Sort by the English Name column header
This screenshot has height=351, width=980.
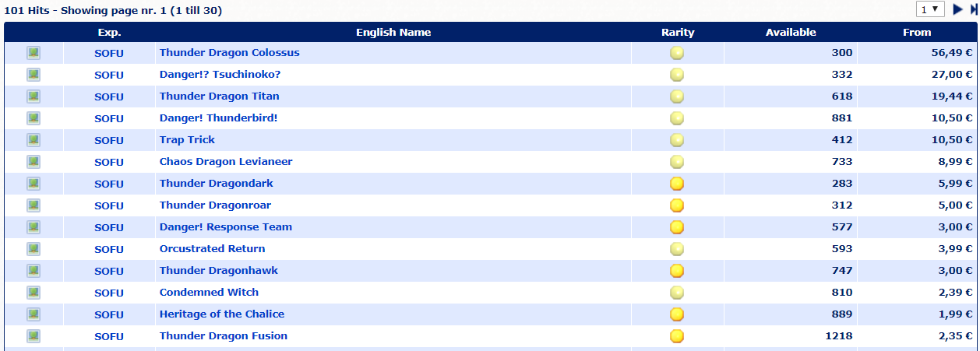pos(393,33)
